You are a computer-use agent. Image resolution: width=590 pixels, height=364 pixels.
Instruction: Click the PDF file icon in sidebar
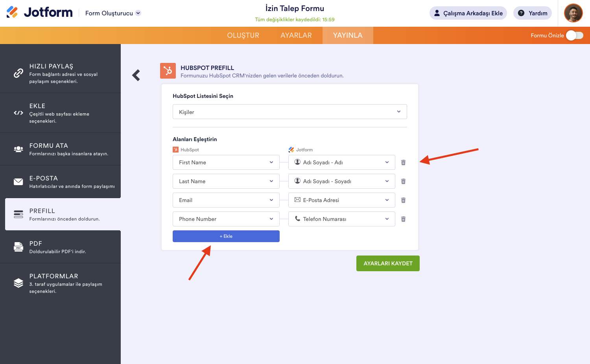tap(18, 247)
